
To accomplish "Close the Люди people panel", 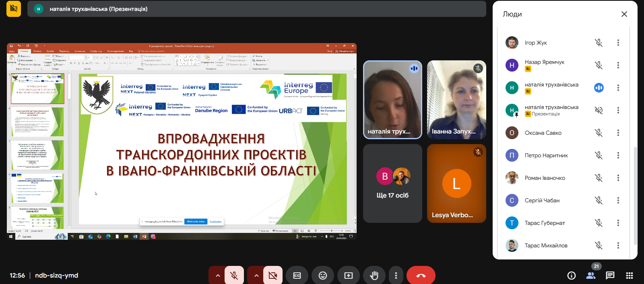I will (624, 14).
